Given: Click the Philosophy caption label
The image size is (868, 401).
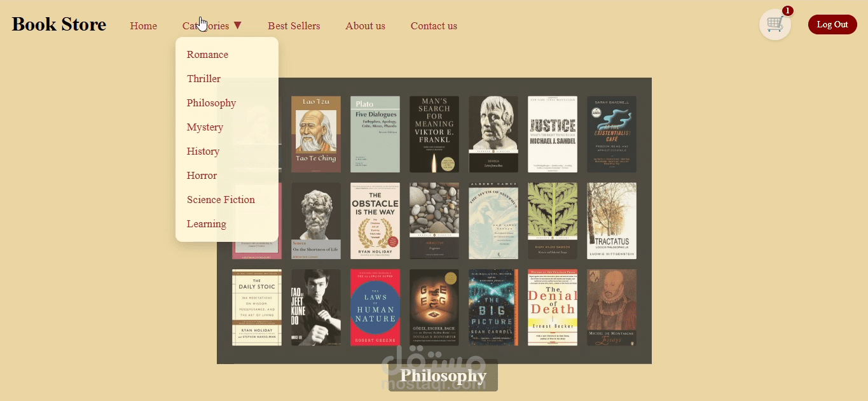Looking at the screenshot, I should pos(443,376).
